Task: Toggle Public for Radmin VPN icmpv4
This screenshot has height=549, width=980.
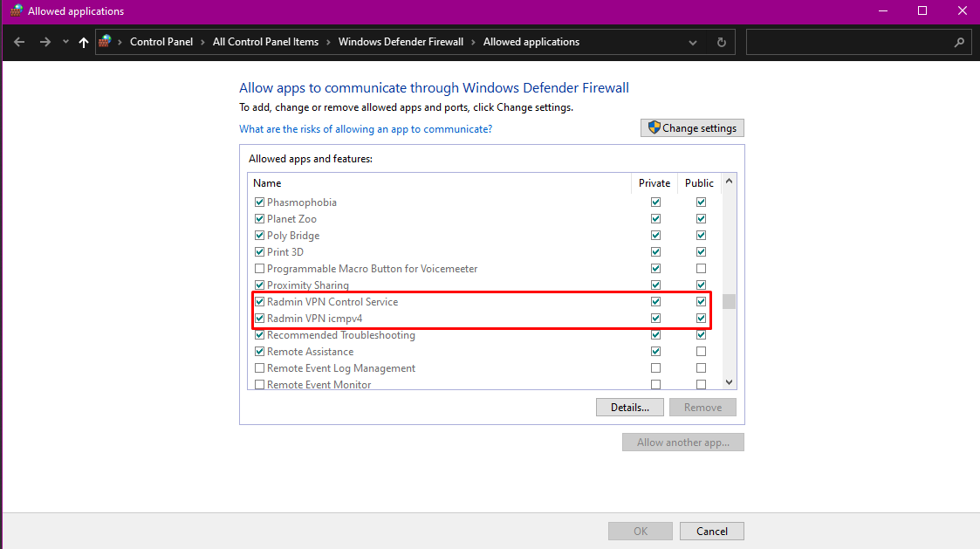Action: click(x=702, y=319)
